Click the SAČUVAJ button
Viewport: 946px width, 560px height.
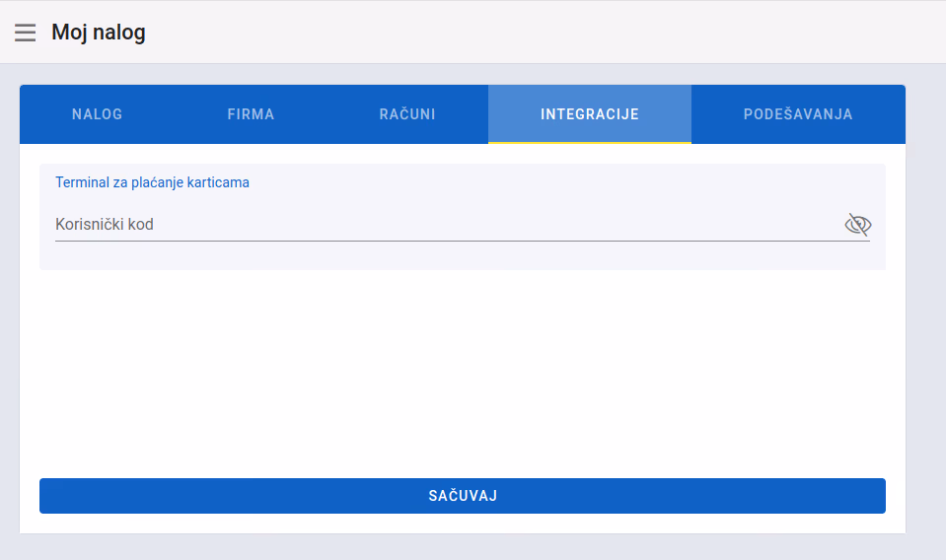click(x=463, y=496)
